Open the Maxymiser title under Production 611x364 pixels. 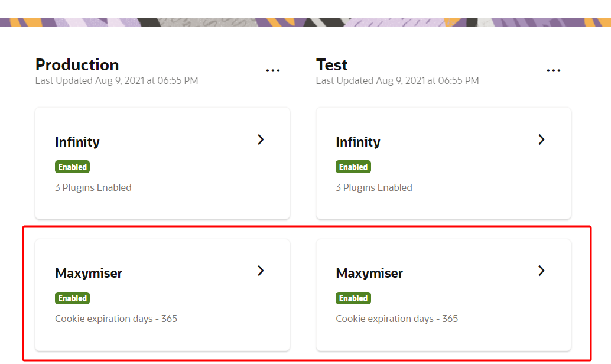click(x=89, y=273)
